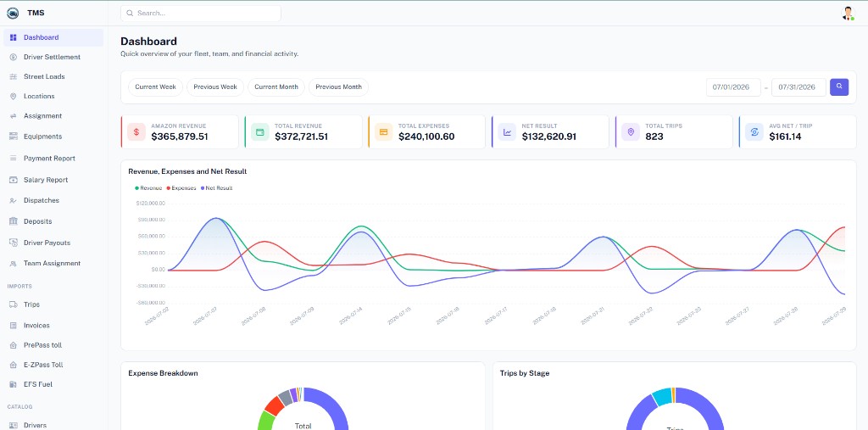The height and width of the screenshot is (430, 868).
Task: Click the magnifier icon in search box
Action: click(x=130, y=14)
